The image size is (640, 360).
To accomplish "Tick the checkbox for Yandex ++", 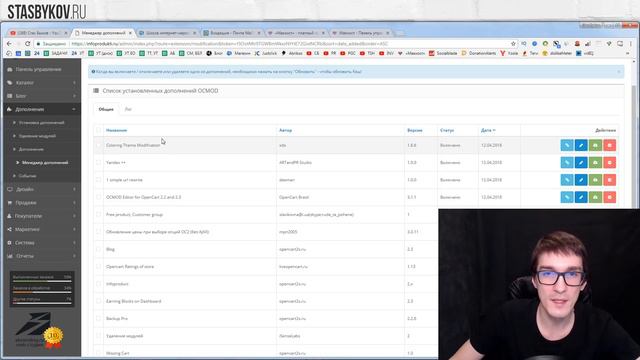I will point(98,162).
